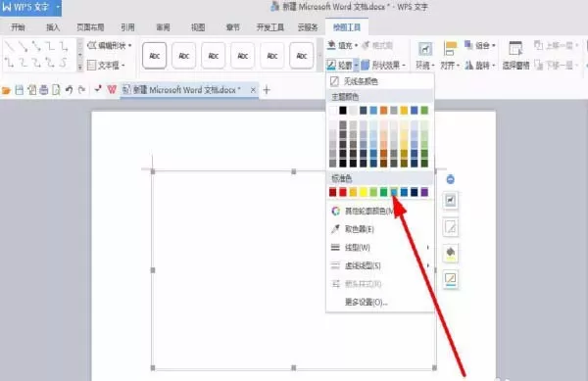
Task: Select the 绘图工具 tab
Action: [347, 27]
